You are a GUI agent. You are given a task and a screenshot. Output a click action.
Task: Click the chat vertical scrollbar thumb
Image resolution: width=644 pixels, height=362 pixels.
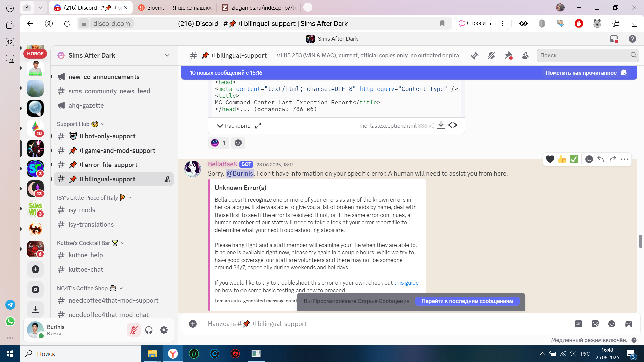click(641, 241)
